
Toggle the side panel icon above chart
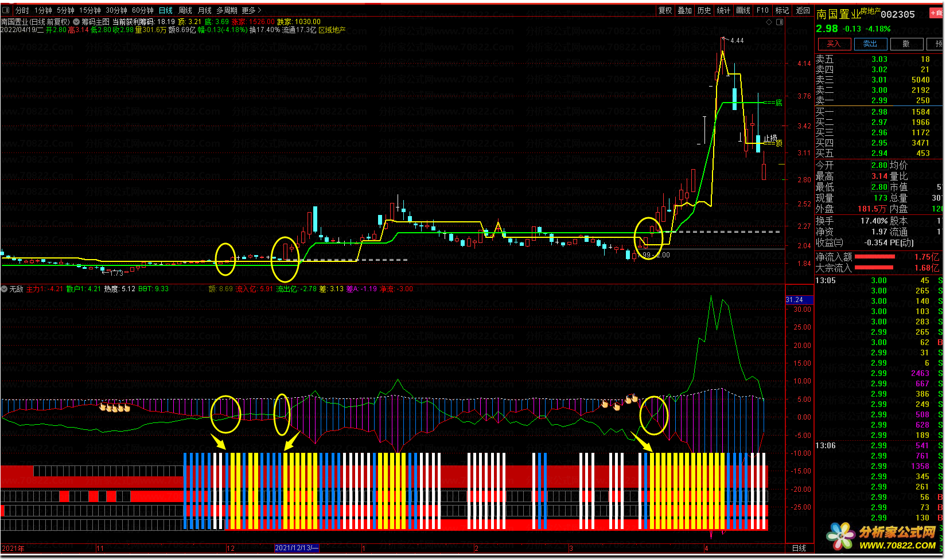780,22
